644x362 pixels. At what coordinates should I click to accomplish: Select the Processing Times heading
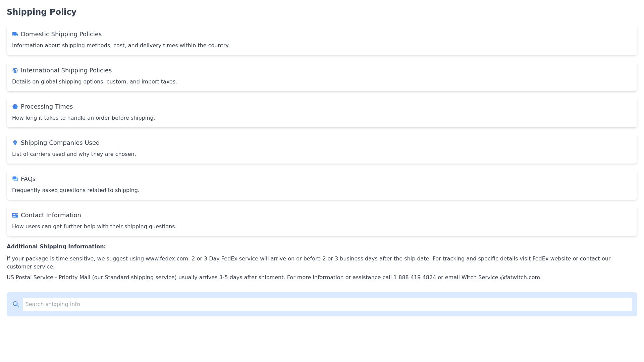tap(47, 107)
